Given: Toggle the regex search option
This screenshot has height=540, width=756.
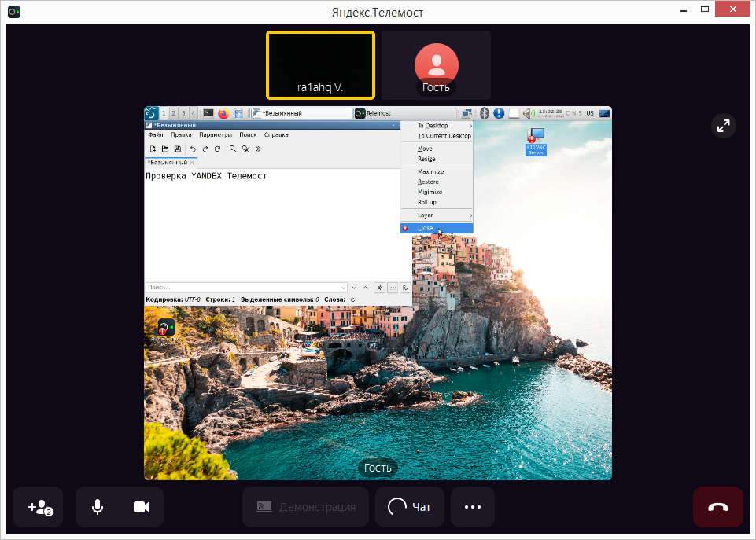Looking at the screenshot, I should point(405,288).
